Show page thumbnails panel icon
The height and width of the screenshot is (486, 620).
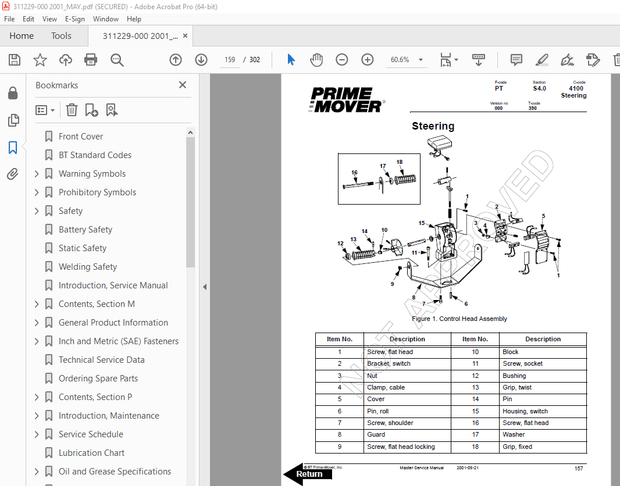tap(13, 120)
